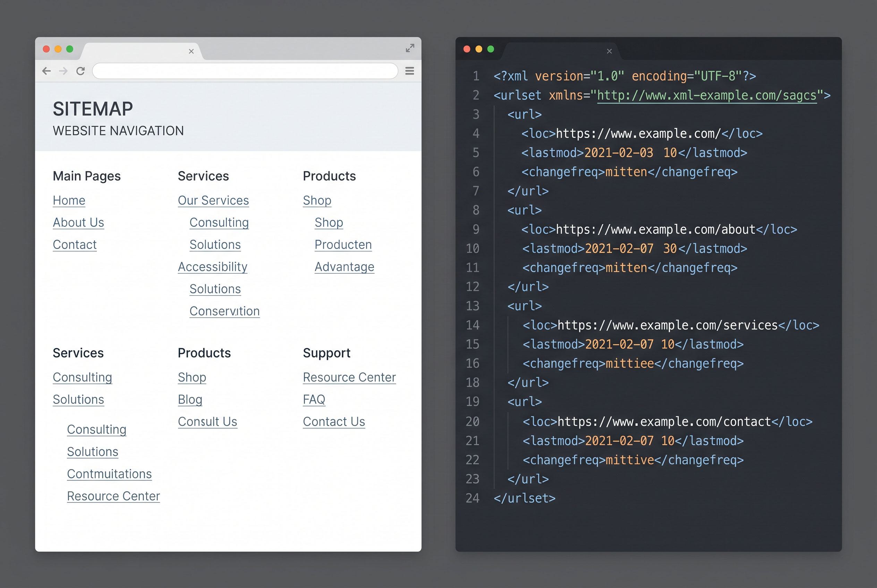Click the red close dot of browser window

tap(46, 49)
